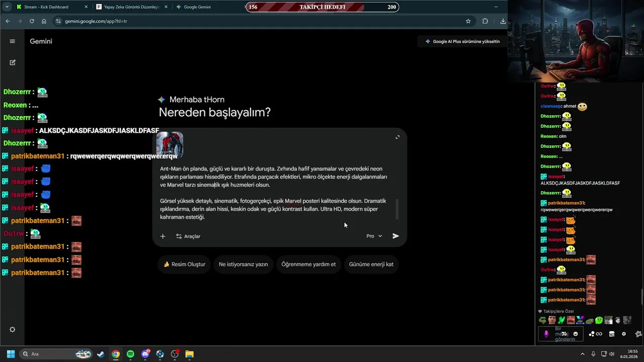This screenshot has height=362, width=644.
Task: Click the moderator badge icon beside chat settings
Action: coord(638,334)
